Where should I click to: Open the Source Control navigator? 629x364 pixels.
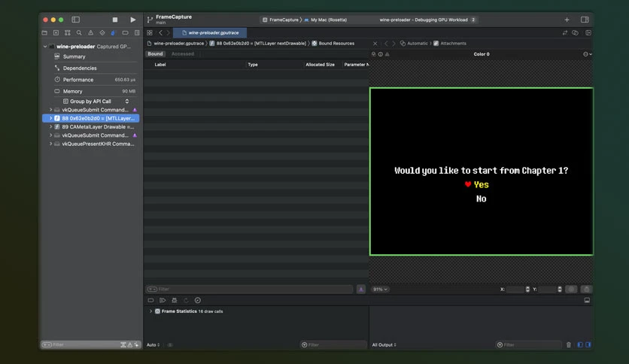point(56,33)
